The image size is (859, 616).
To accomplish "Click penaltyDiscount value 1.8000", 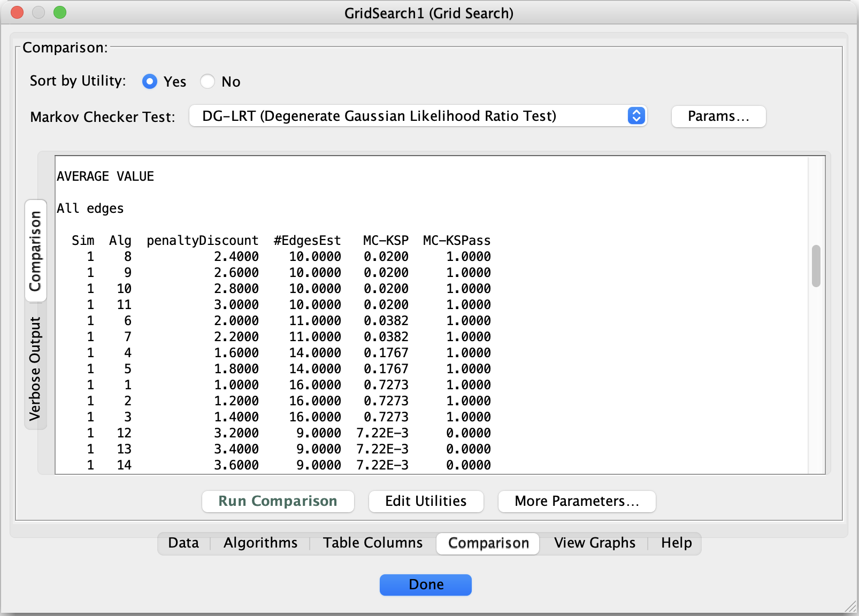I will click(236, 369).
